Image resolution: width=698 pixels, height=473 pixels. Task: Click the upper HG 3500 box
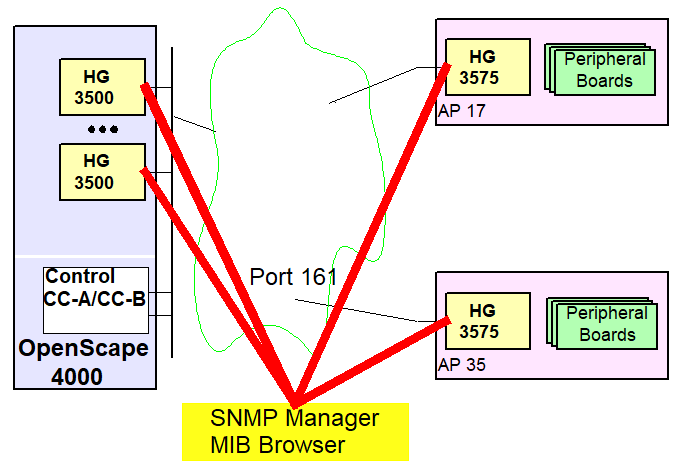[102, 87]
